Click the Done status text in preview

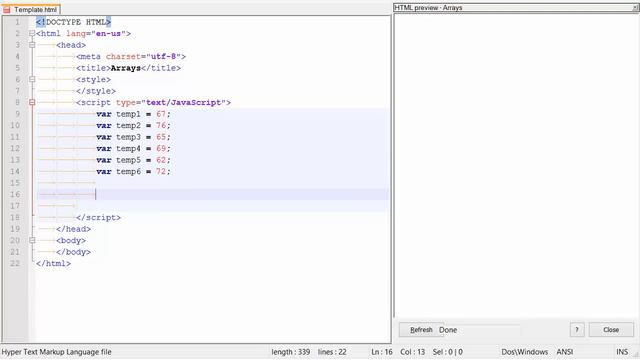coord(448,330)
